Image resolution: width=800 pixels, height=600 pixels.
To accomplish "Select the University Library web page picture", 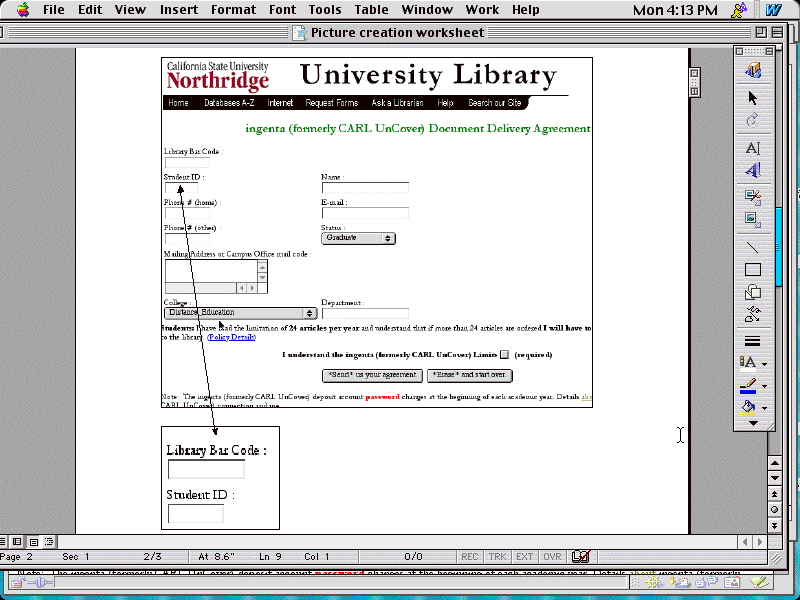I will (377, 232).
